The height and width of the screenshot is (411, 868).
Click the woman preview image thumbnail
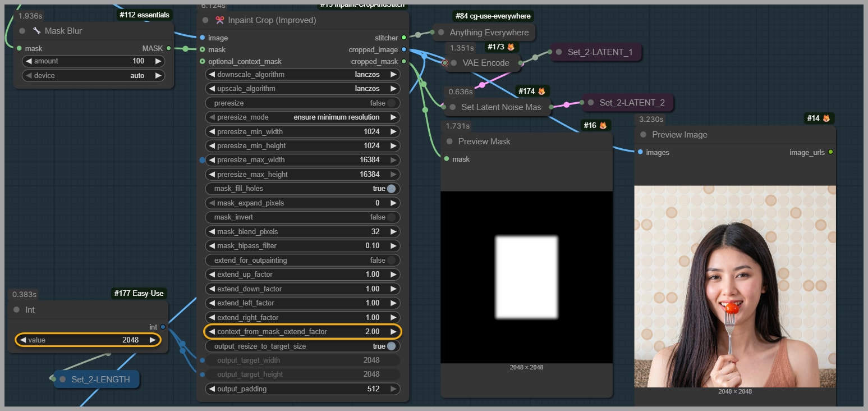pos(735,286)
